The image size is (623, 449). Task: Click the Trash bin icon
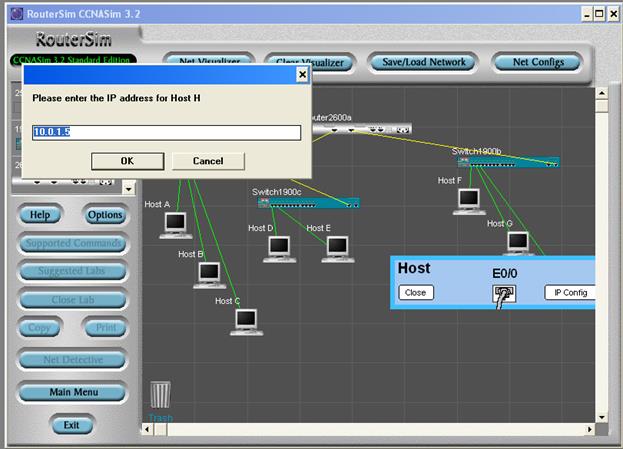click(x=160, y=396)
